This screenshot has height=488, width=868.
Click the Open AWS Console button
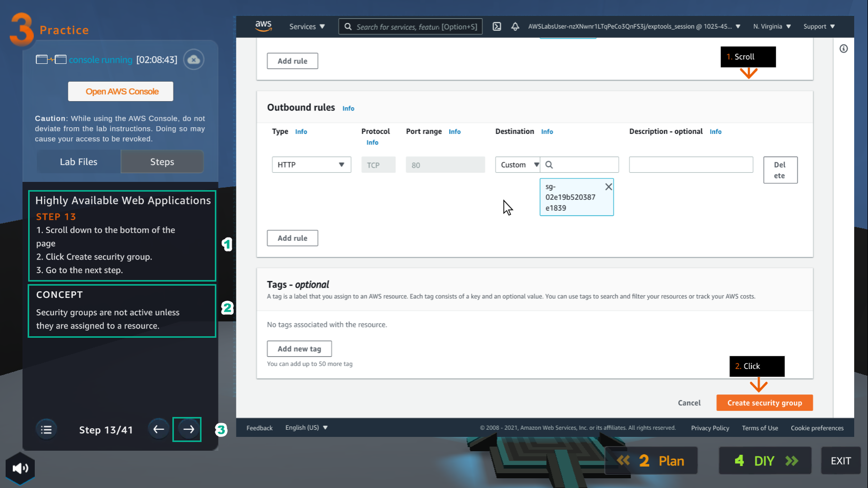tap(121, 91)
